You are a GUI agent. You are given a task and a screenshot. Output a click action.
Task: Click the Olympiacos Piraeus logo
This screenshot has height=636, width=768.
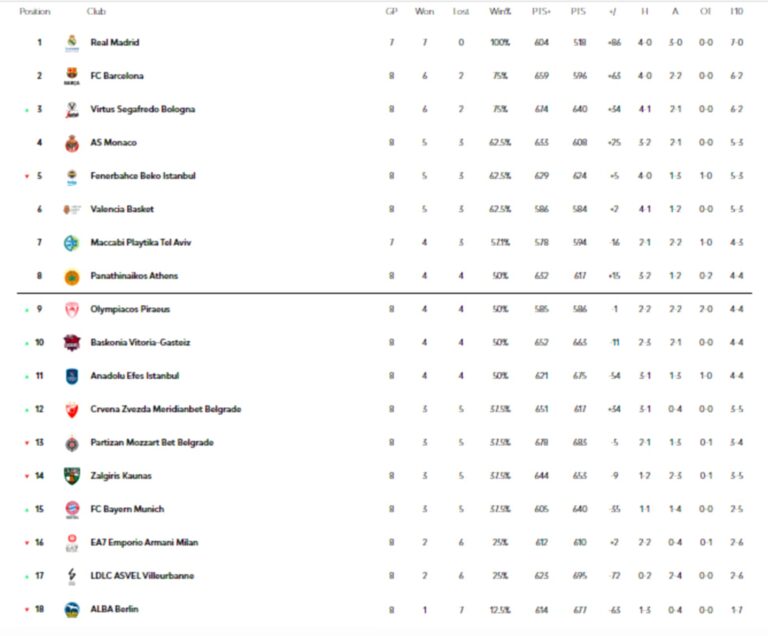coord(71,310)
